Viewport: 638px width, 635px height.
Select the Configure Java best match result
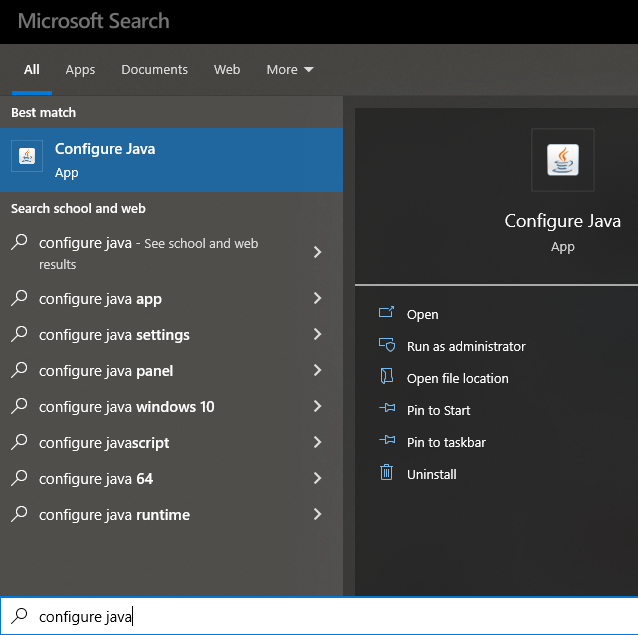171,160
